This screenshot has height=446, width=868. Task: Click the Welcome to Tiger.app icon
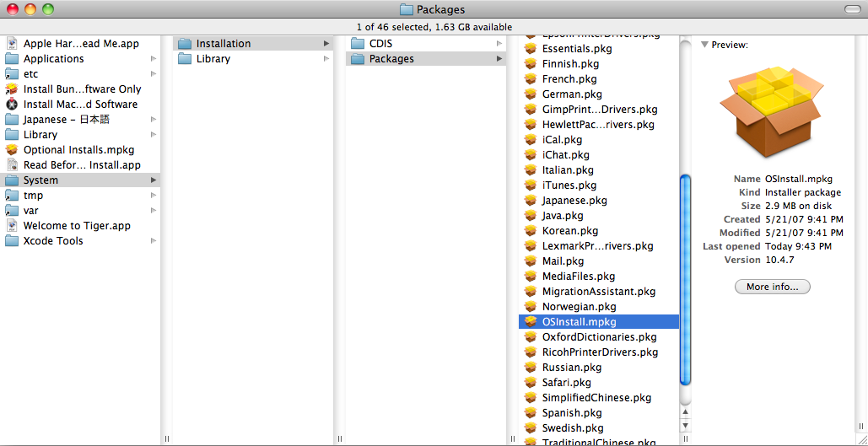pyautogui.click(x=12, y=226)
